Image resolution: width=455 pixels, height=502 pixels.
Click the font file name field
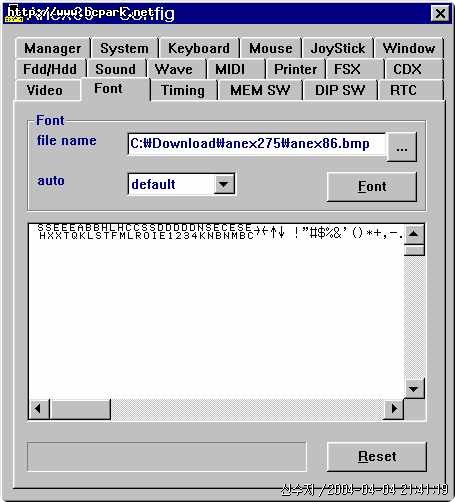tap(257, 144)
